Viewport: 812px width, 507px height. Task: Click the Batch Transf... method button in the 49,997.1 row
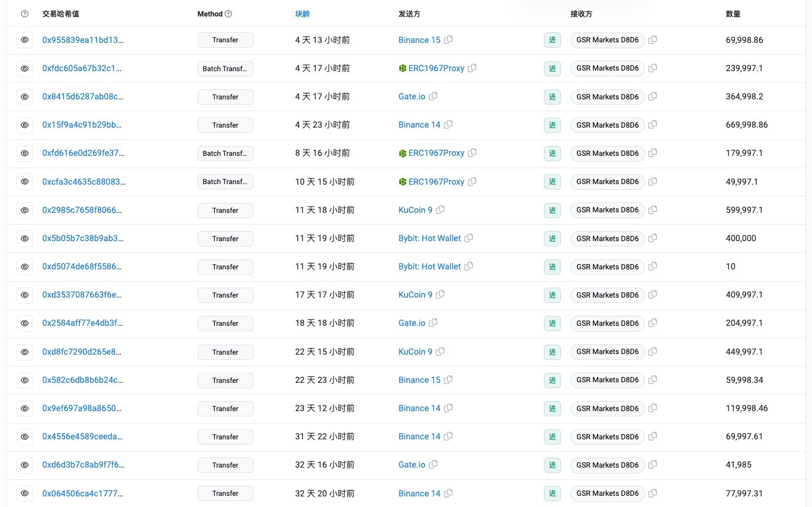point(225,182)
